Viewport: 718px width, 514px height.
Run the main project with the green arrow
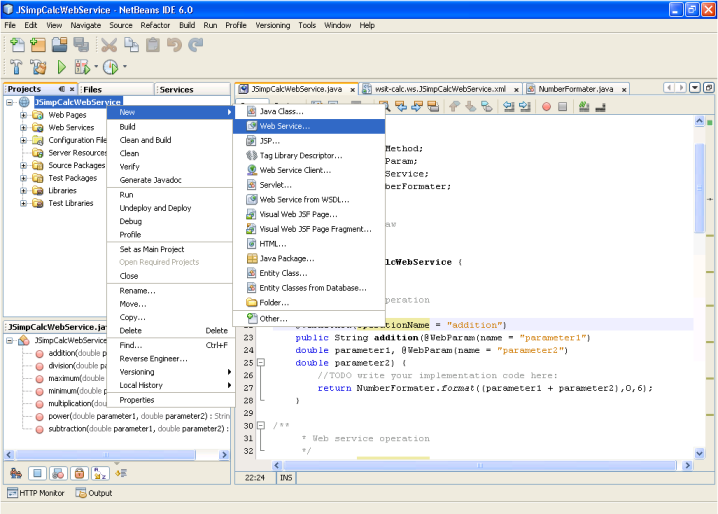61,67
